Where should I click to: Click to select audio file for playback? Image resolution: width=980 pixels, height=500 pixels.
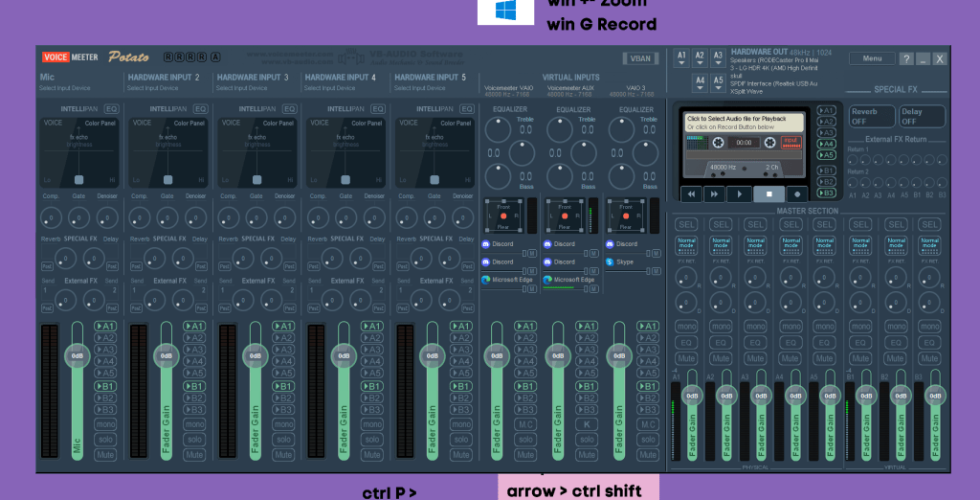[x=745, y=122]
